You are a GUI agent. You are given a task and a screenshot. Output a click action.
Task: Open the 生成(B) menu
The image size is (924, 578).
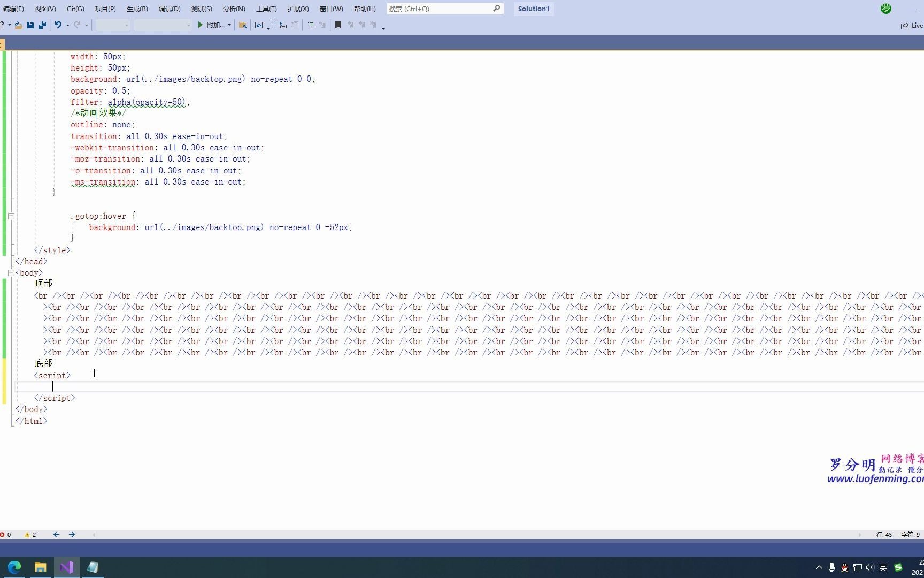click(x=137, y=9)
